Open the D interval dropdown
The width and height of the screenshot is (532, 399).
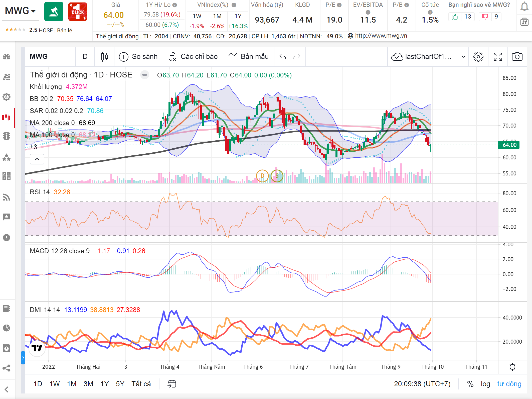point(85,57)
